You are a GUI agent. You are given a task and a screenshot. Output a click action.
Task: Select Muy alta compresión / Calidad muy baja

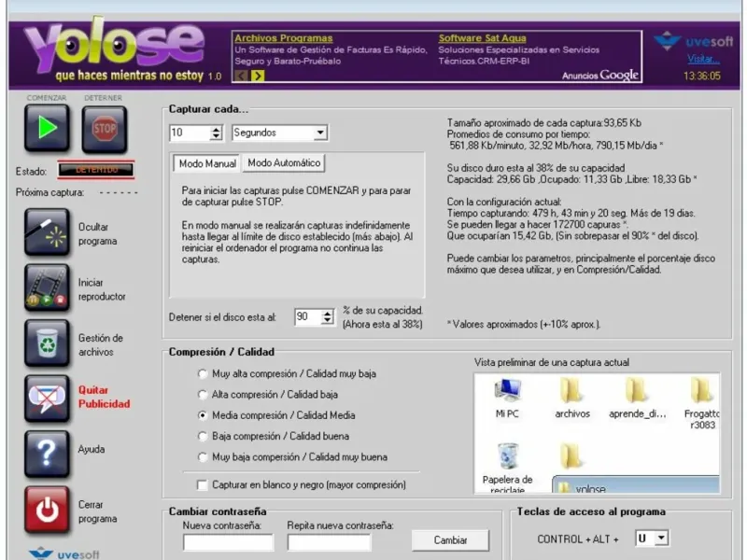pyautogui.click(x=203, y=374)
